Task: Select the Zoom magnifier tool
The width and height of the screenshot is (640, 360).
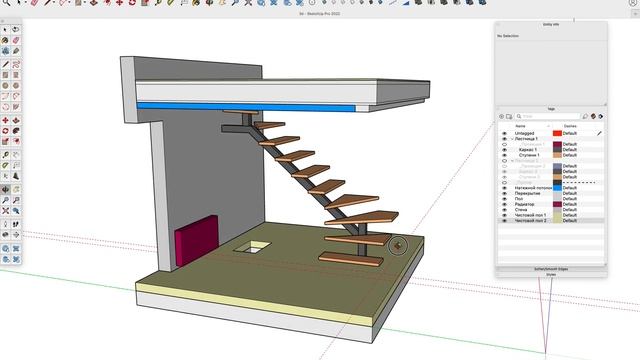Action: (x=5, y=200)
